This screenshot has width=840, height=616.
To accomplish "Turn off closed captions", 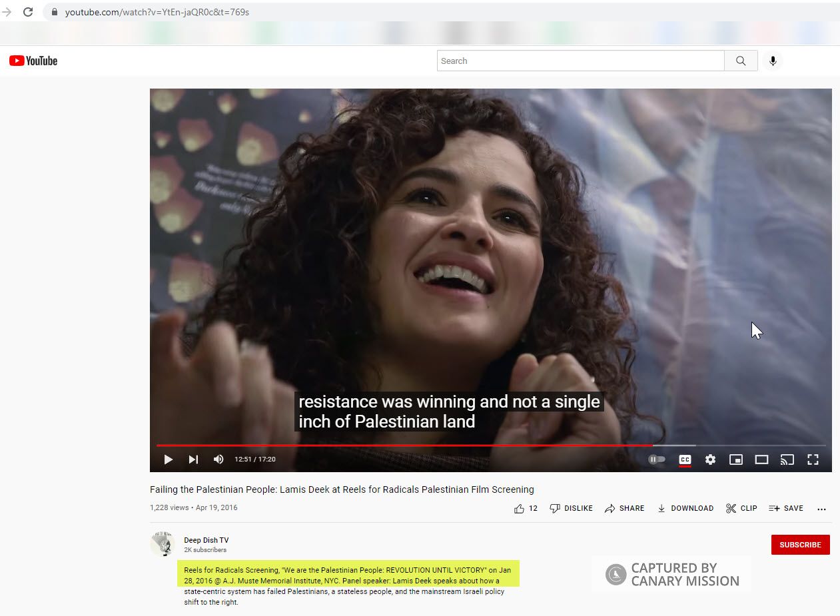I will [x=685, y=460].
